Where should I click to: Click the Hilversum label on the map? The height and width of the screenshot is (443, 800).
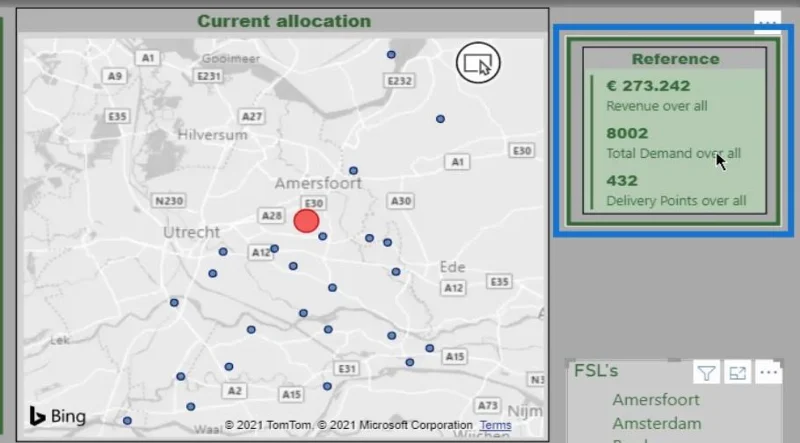tap(212, 135)
